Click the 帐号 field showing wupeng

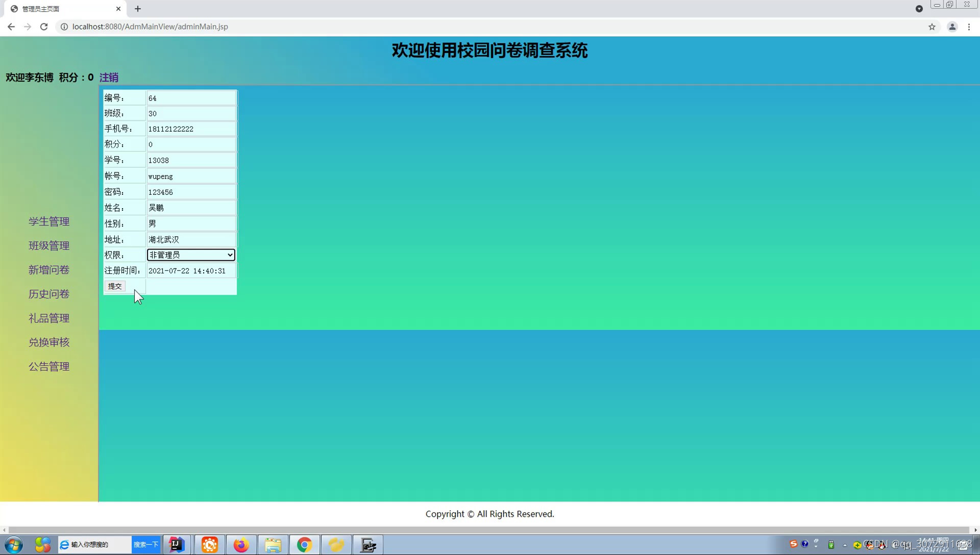point(191,176)
